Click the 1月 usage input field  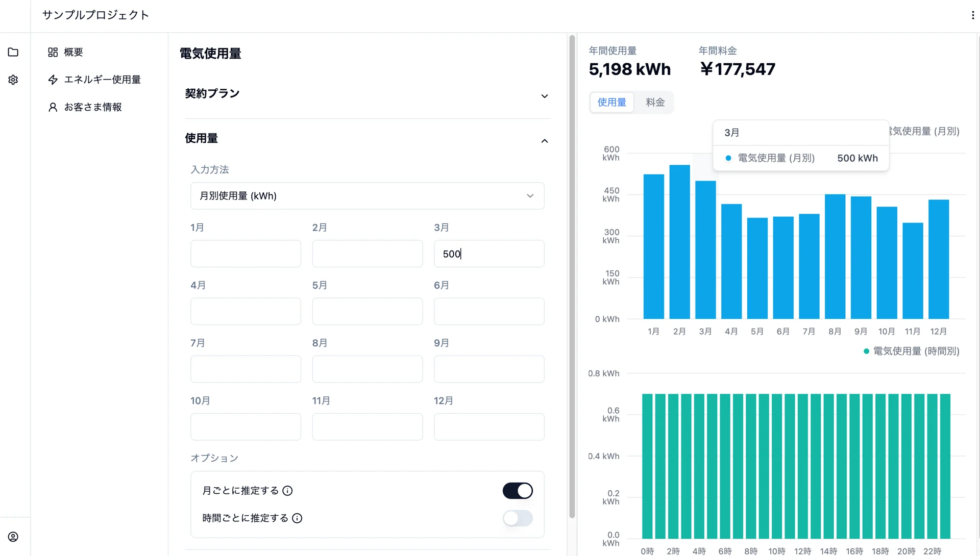tap(246, 254)
